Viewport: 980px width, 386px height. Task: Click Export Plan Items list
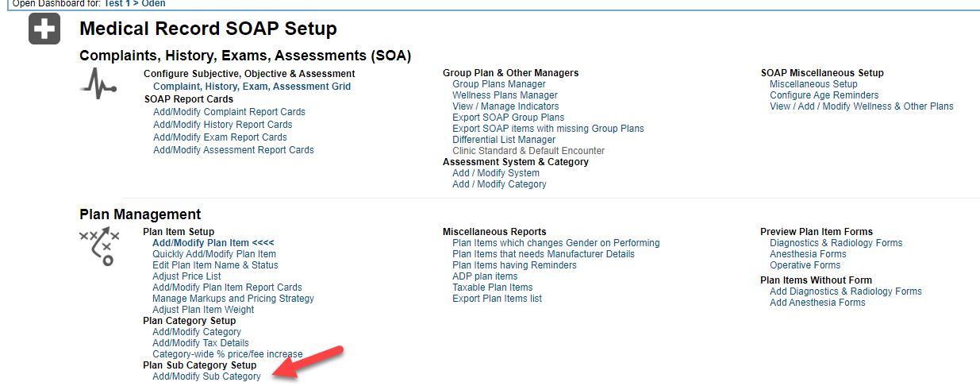[497, 299]
